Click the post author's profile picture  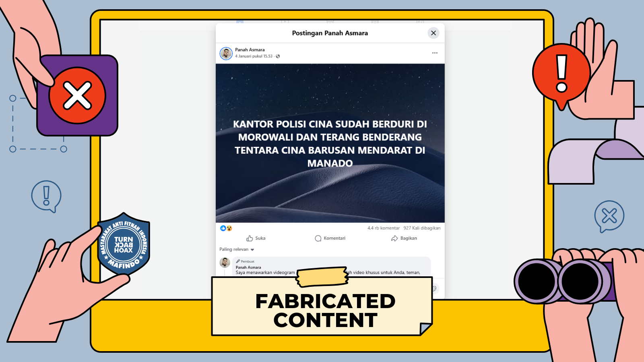[x=226, y=53]
